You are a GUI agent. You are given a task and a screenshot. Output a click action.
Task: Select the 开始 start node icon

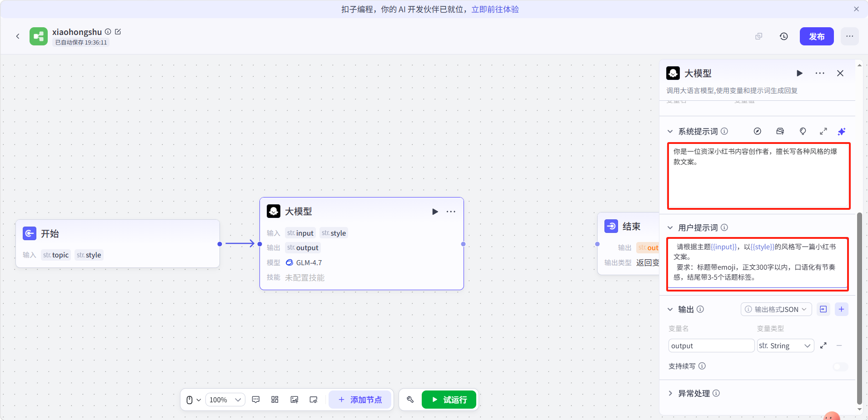[x=30, y=233]
